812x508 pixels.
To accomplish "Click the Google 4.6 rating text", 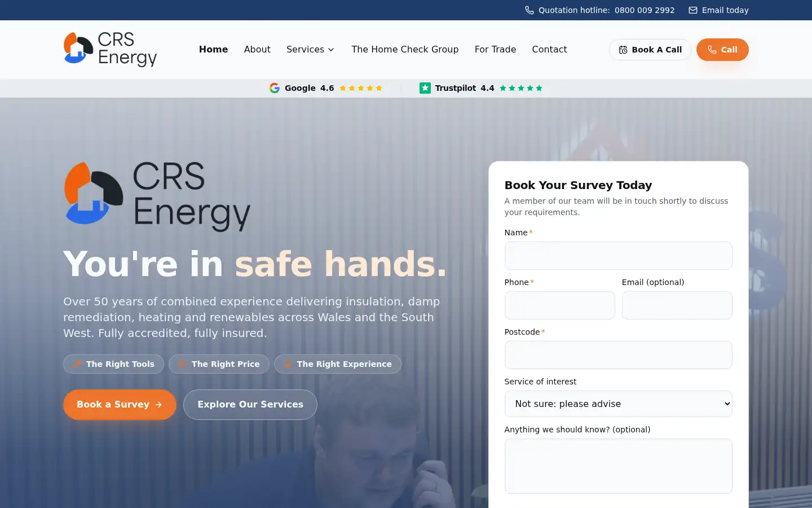I will [309, 88].
